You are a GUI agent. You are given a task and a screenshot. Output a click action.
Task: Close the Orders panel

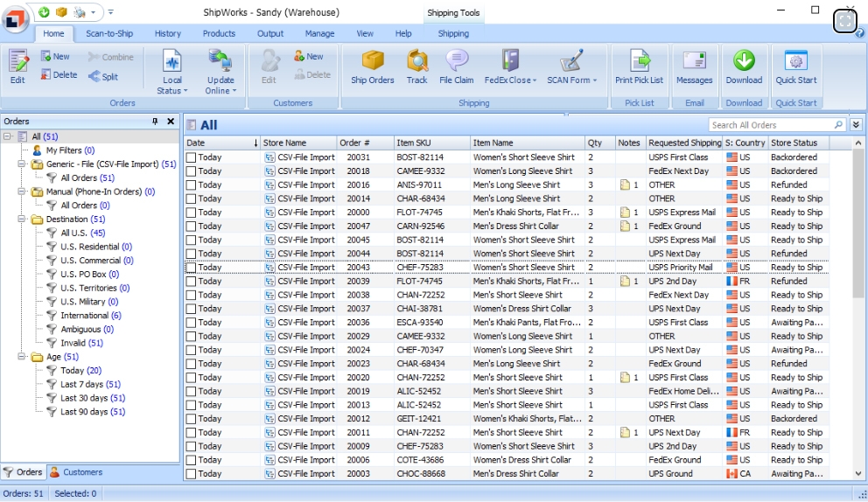pyautogui.click(x=171, y=122)
